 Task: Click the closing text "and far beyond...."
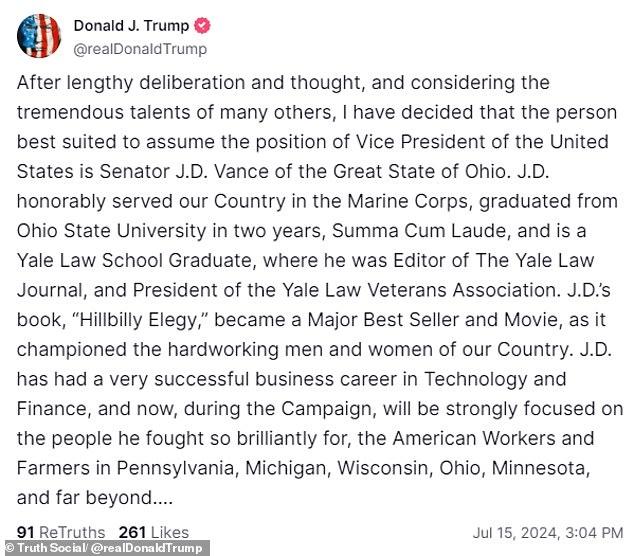point(83,497)
